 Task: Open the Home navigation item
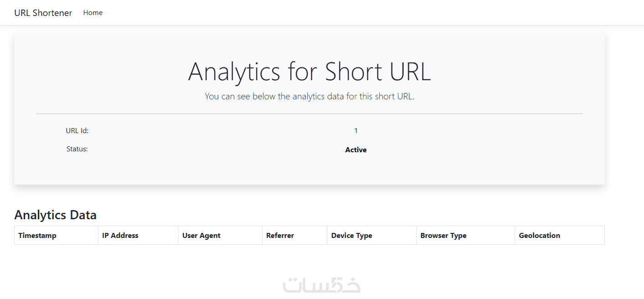[x=93, y=13]
